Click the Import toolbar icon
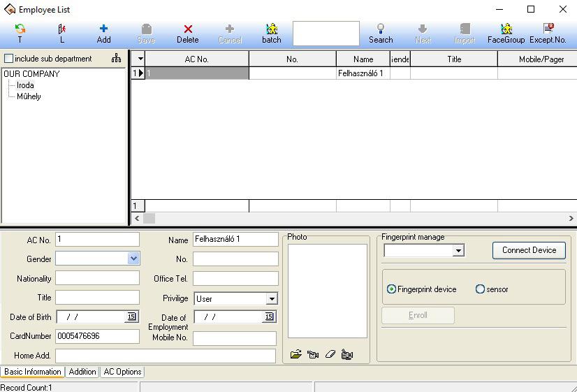The image size is (577, 392). [x=465, y=29]
